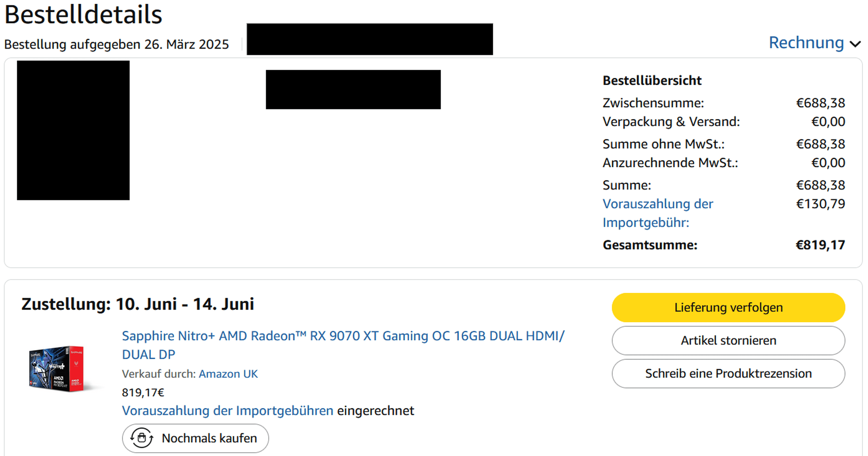Click the Zwischensumme amount €688,38
The image size is (868, 456).
(x=820, y=103)
